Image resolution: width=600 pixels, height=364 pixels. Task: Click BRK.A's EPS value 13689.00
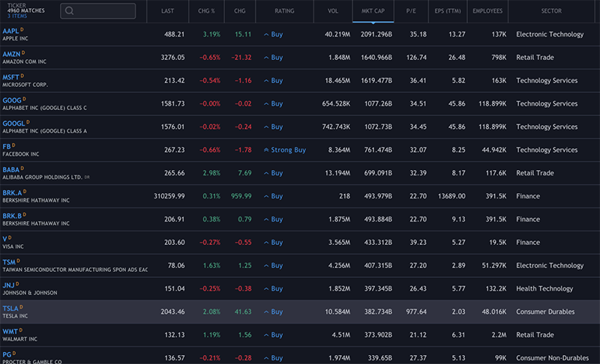pos(451,196)
